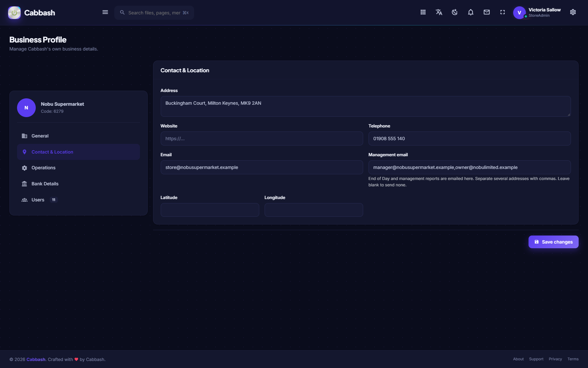Click the Email input field
This screenshot has width=588, height=368.
click(x=262, y=167)
